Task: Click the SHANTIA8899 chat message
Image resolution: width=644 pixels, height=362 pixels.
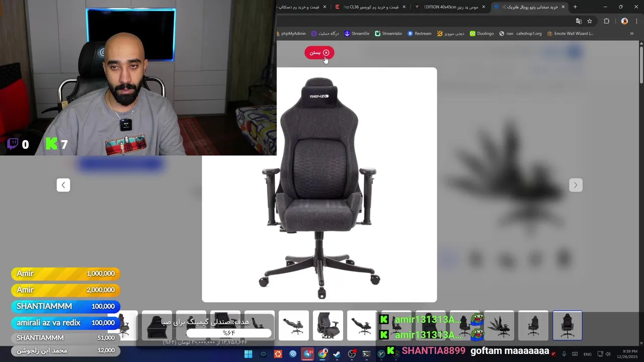Action: coord(467,351)
